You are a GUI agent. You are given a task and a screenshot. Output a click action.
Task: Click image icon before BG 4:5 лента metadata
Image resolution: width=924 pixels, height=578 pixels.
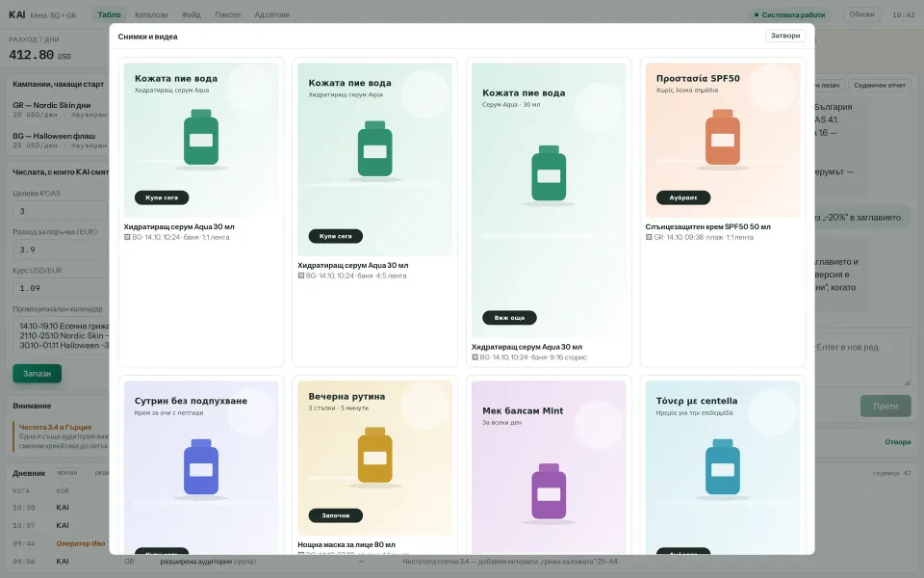[300, 276]
